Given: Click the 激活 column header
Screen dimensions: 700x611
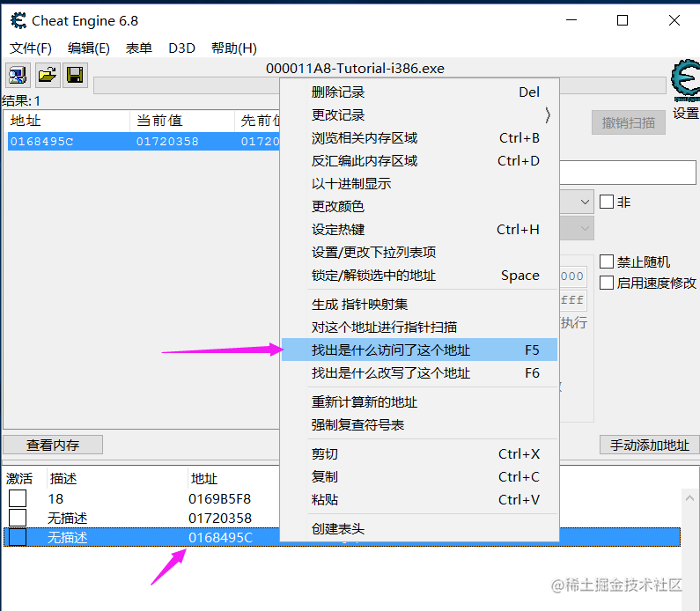Looking at the screenshot, I should [19, 478].
